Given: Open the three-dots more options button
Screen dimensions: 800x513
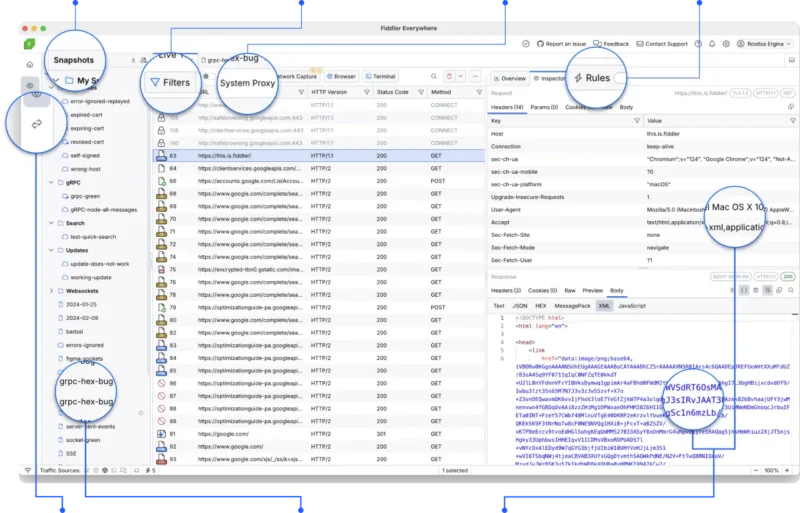Looking at the screenshot, I should 475,77.
